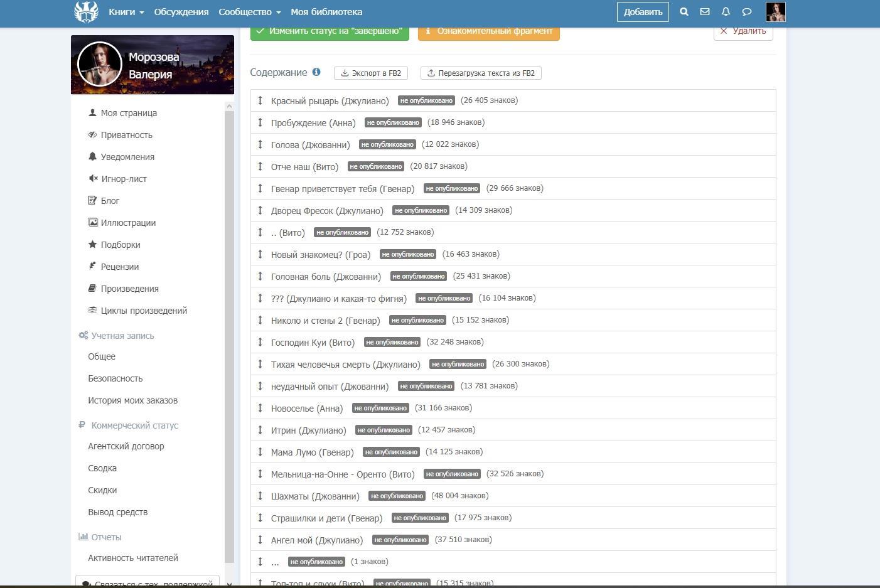880x588 pixels.
Task: Open the chat bubble icon in header
Action: 747,12
